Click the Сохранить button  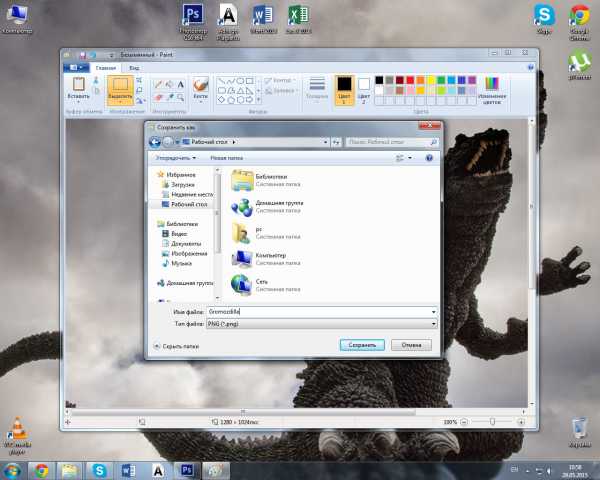(362, 345)
